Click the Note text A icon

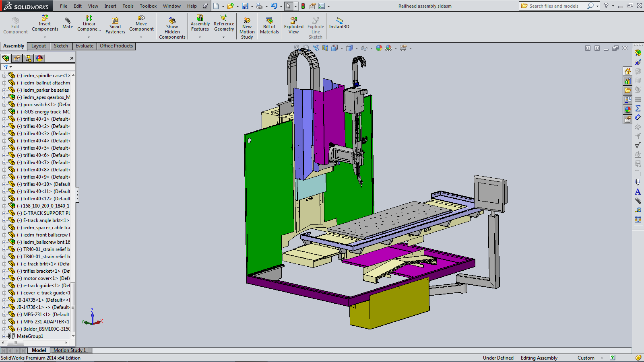click(638, 192)
